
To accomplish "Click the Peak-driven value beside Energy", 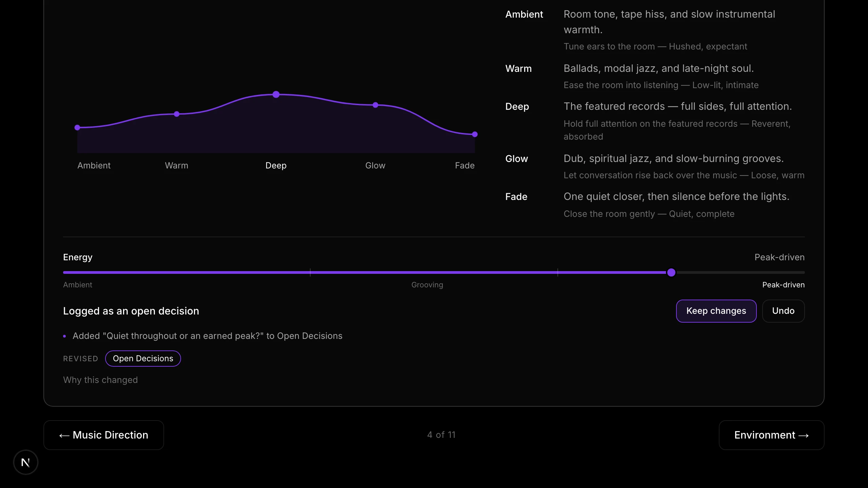I will click(x=780, y=257).
